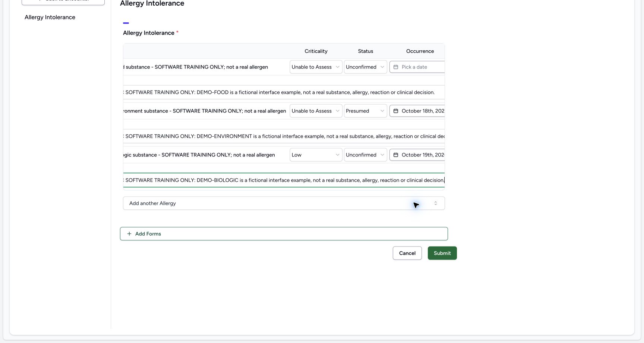This screenshot has width=644, height=343.
Task: Click the calendar icon in the Pick a date field
Action: tap(396, 67)
